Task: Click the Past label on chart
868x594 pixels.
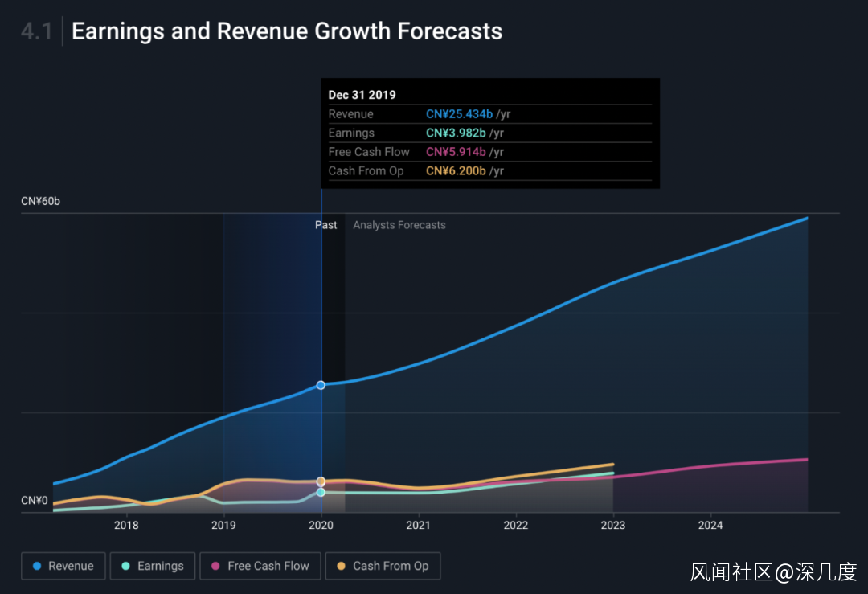Action: click(x=325, y=225)
